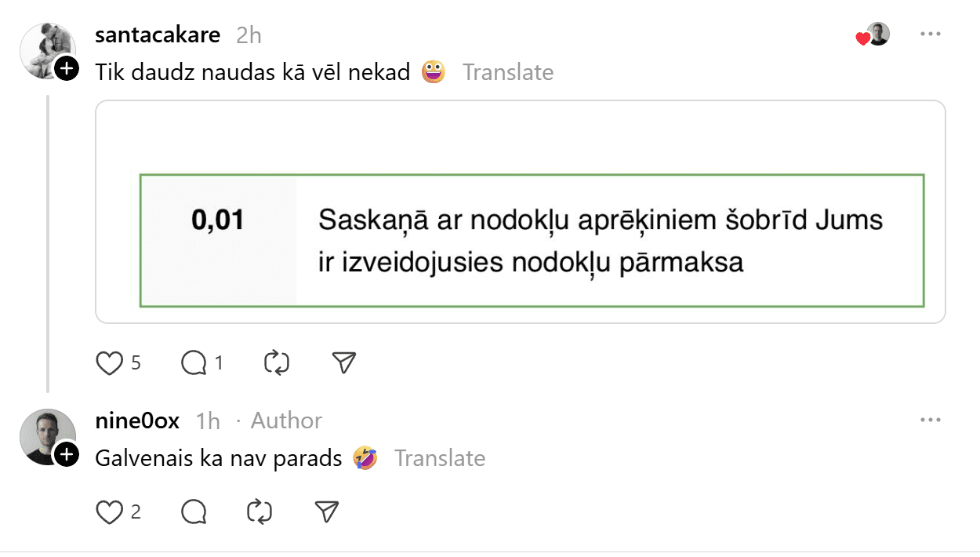Open more options for nine0ox's reply
This screenshot has height=557, width=980.
pos(930,420)
